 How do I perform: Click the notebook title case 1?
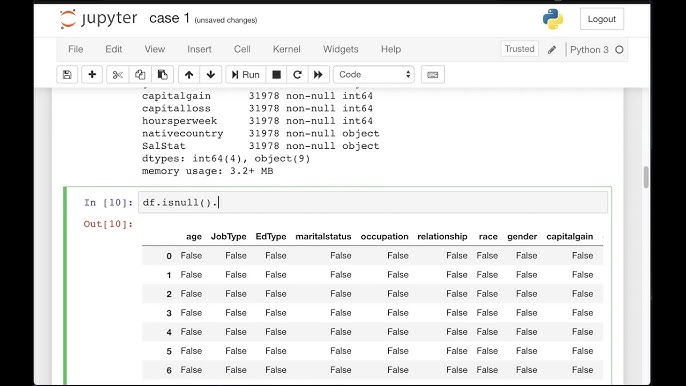(x=169, y=18)
